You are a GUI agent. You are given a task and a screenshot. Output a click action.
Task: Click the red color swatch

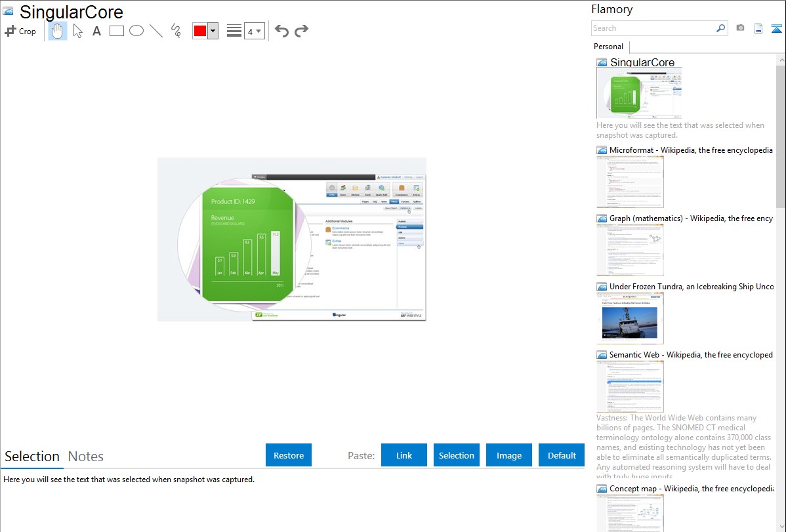(x=200, y=31)
